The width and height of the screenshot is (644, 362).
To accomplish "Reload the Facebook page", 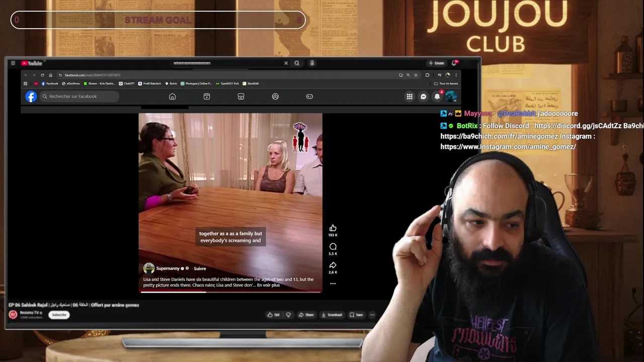I will [x=42, y=75].
